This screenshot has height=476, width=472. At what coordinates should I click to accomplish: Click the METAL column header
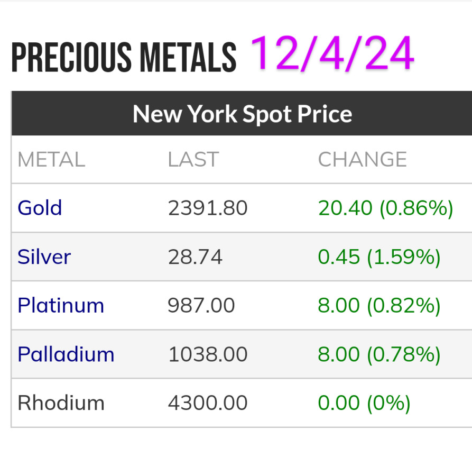coord(51,160)
